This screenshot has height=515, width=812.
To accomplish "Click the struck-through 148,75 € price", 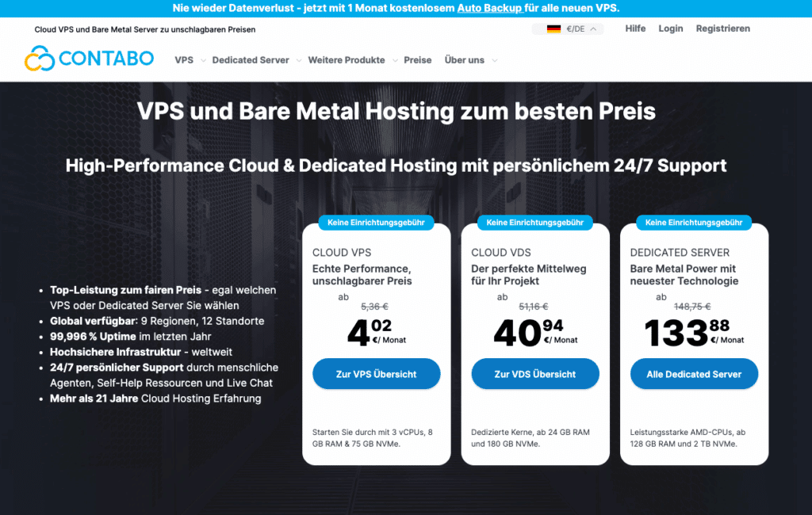I will [x=692, y=307].
